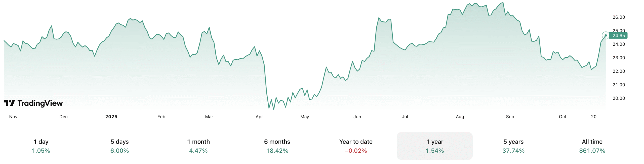Click the 26.00 price scale label

619,17
